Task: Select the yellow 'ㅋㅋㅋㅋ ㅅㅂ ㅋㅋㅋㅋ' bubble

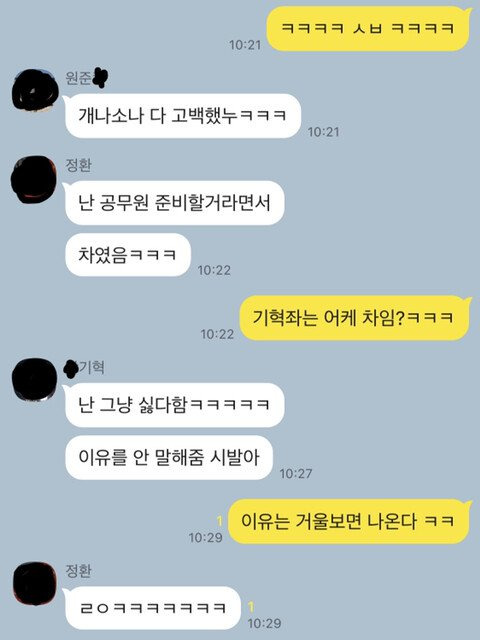Action: click(368, 29)
